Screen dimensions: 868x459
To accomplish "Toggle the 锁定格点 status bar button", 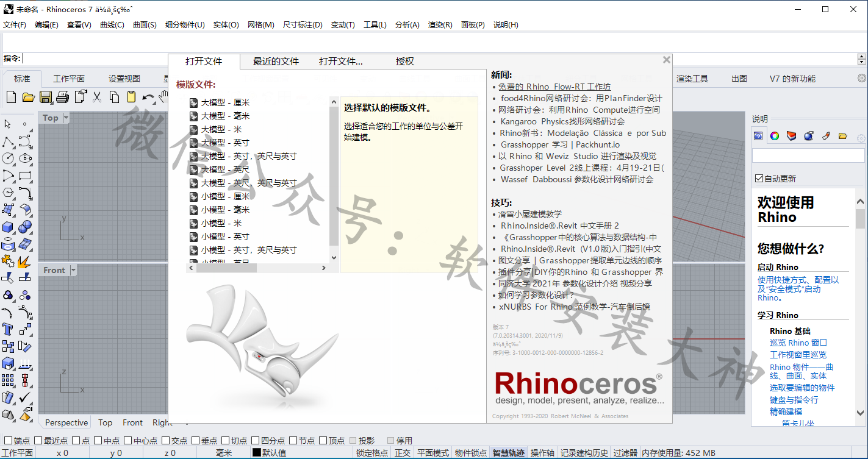I will click(372, 453).
